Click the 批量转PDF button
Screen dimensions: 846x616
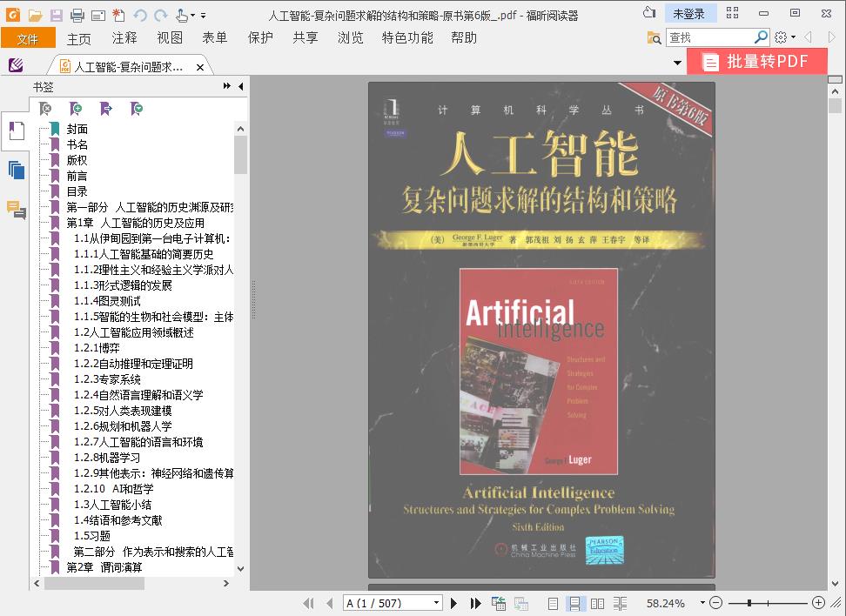[757, 62]
